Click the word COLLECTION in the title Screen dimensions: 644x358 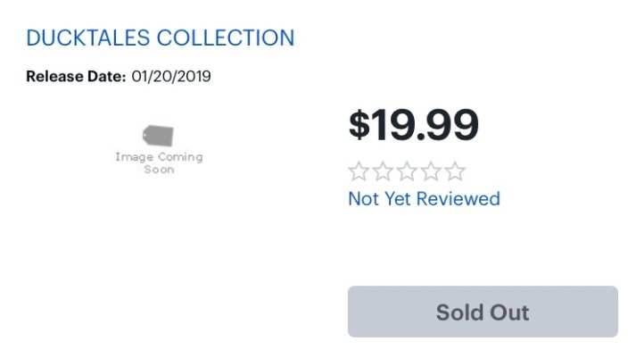point(226,38)
